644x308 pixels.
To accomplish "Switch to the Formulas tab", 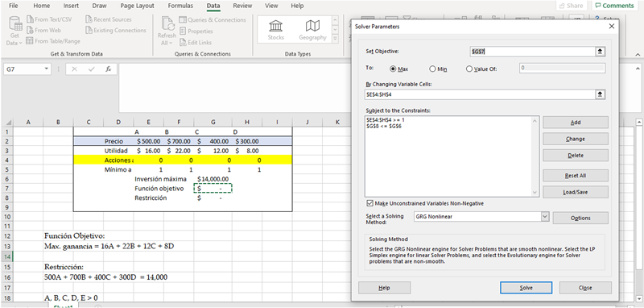I will coord(180,6).
